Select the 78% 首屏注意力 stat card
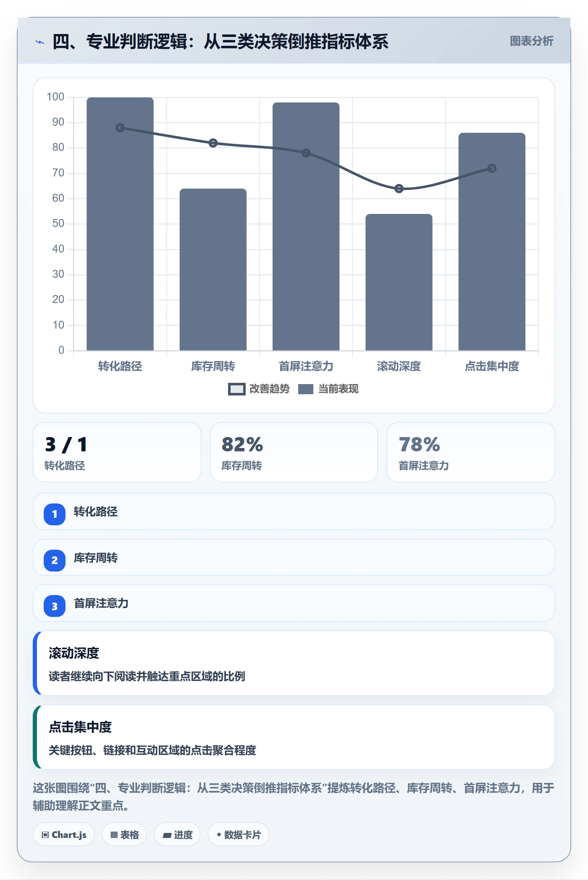Viewport: 588px width, 880px height. (x=470, y=452)
